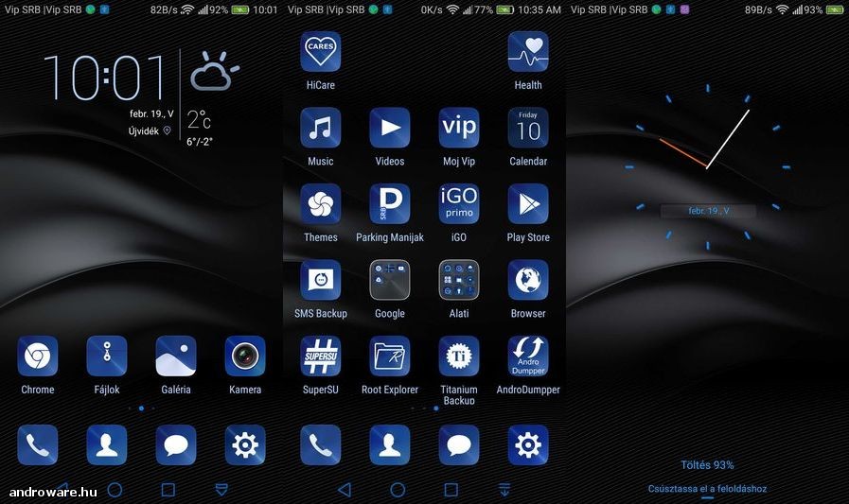Tap the middle screen's Home navigation button
Image resolution: width=849 pixels, height=504 pixels.
[x=398, y=490]
